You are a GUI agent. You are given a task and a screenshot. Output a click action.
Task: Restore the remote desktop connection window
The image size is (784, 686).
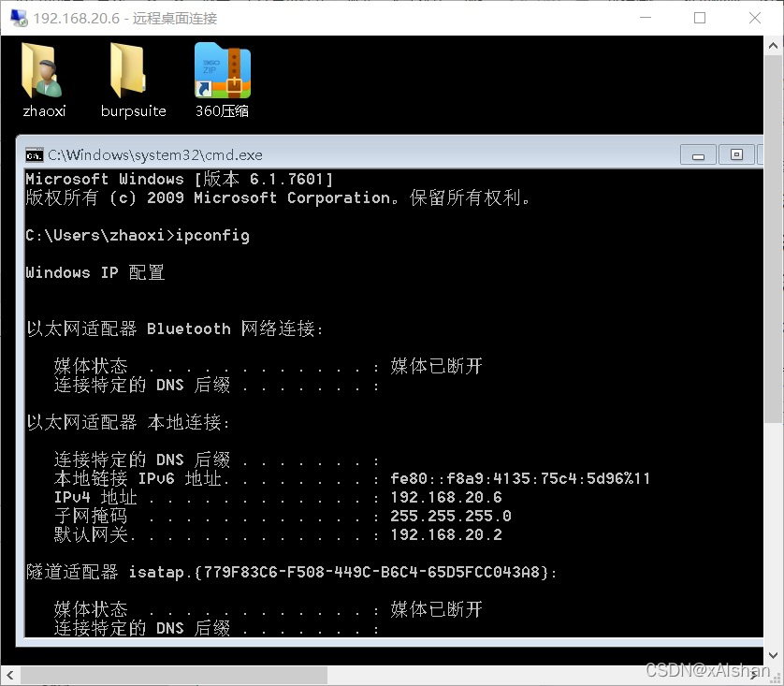point(699,18)
